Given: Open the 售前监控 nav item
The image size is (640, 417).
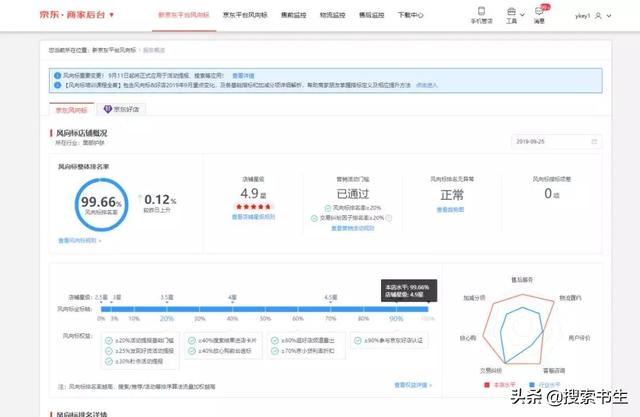Looking at the screenshot, I should click(293, 15).
